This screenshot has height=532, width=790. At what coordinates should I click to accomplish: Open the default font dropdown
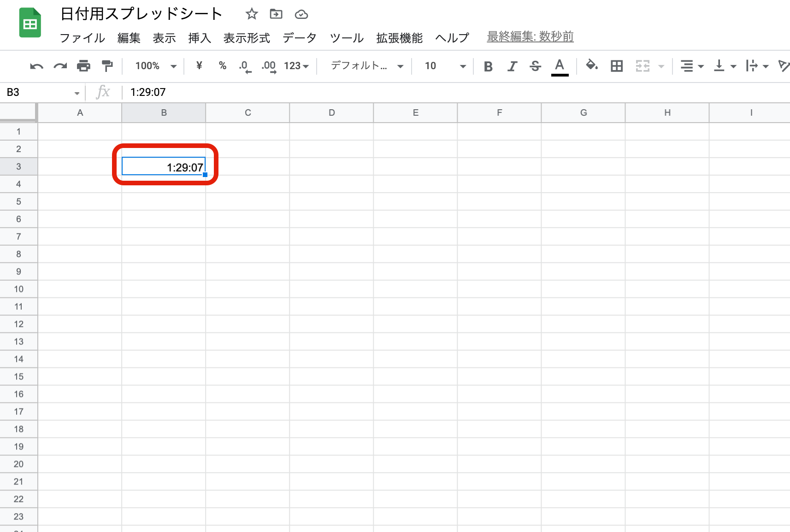point(367,66)
